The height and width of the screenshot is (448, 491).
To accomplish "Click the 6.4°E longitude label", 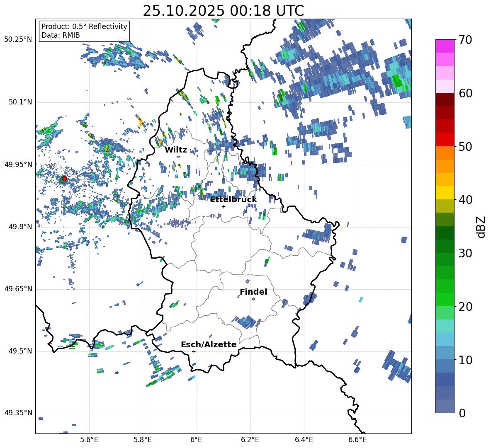I will coord(304,440).
